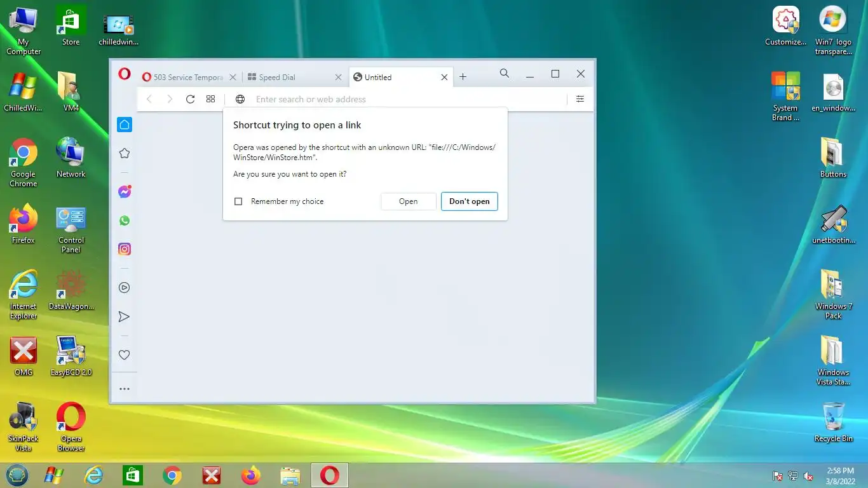The width and height of the screenshot is (868, 488).
Task: Click the Open button in dialog
Action: (x=409, y=201)
